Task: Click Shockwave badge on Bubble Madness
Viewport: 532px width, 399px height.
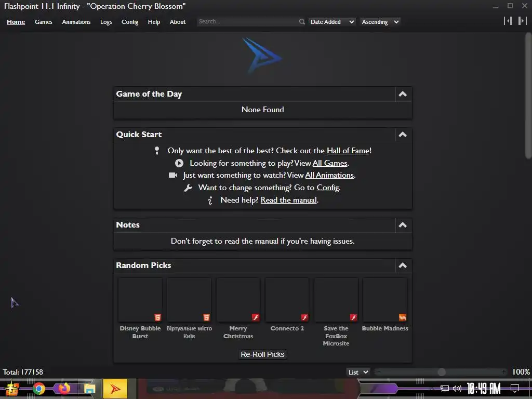Action: pyautogui.click(x=403, y=317)
